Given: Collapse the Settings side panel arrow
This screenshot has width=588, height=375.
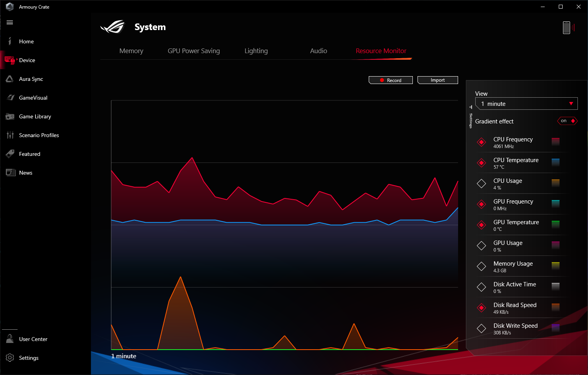Looking at the screenshot, I should tap(471, 107).
